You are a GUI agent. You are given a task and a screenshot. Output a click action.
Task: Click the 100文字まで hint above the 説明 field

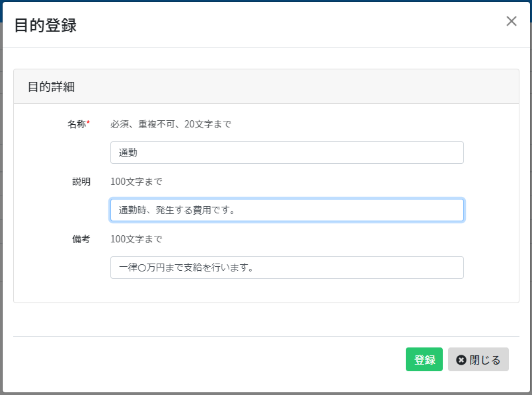(x=136, y=182)
